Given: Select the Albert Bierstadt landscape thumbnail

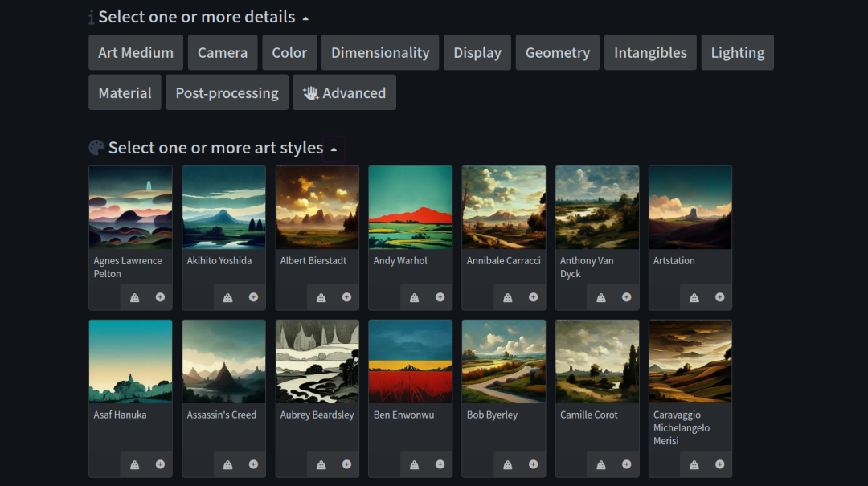Looking at the screenshot, I should [317, 207].
